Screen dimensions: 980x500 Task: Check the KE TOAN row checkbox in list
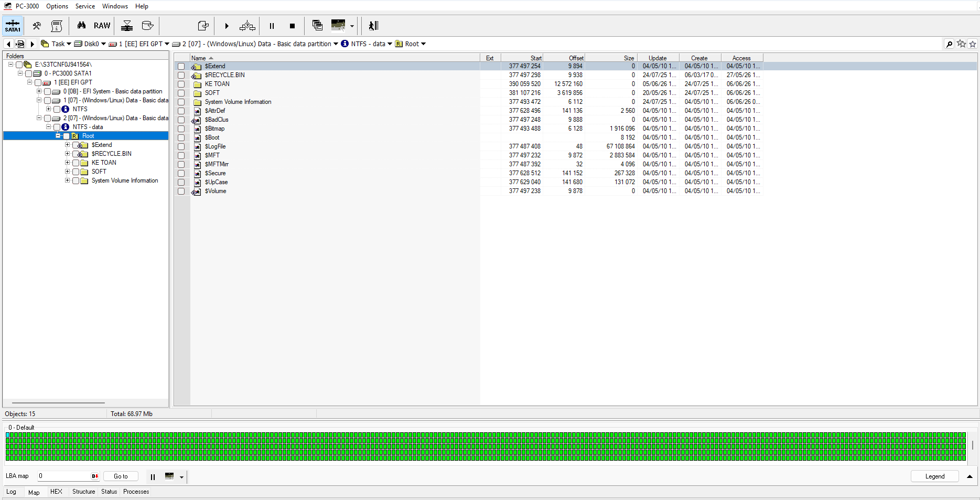(181, 84)
